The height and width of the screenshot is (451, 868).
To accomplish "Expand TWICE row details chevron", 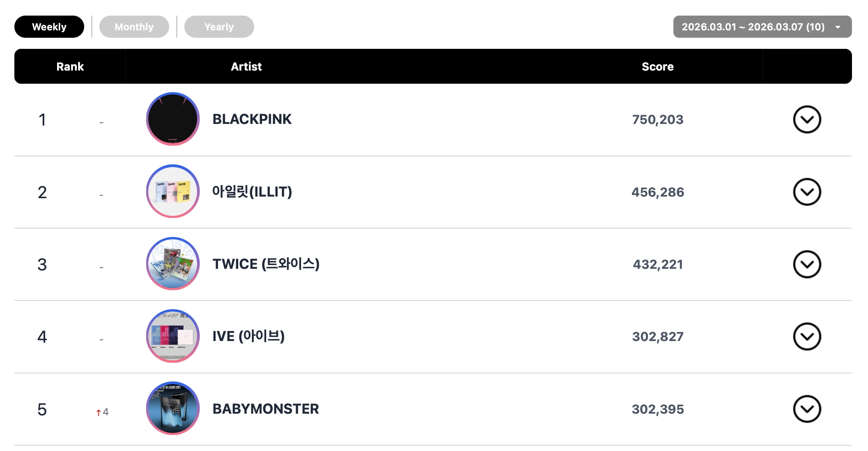I will [807, 264].
